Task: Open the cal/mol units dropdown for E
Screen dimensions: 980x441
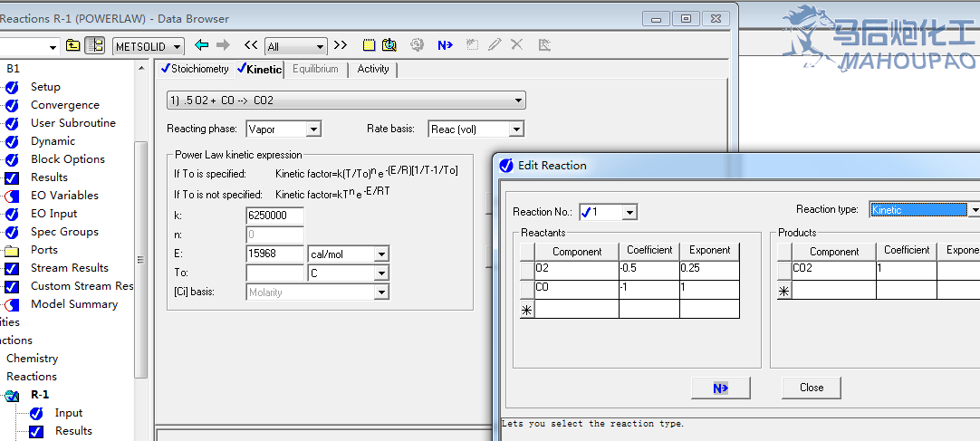Action: pyautogui.click(x=381, y=254)
